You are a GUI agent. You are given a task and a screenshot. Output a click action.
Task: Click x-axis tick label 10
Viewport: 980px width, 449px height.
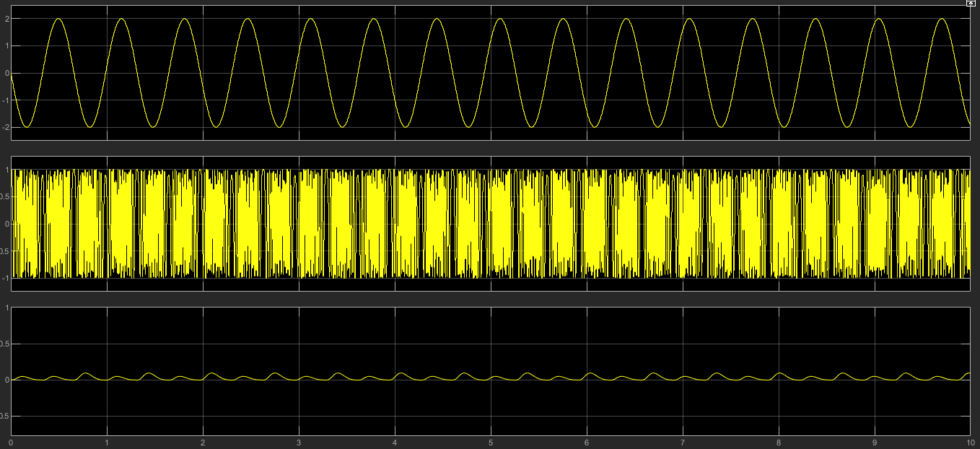click(x=969, y=442)
